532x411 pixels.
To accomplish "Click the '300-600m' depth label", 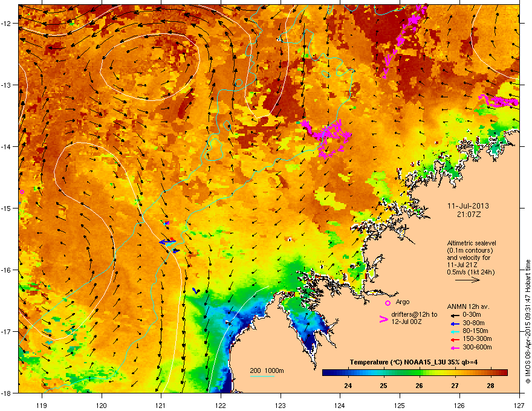I will [477, 347].
